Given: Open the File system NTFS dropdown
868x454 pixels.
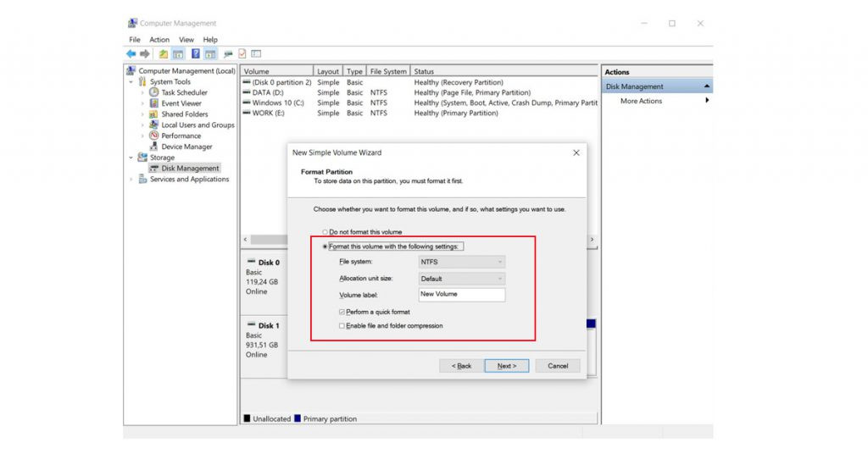Looking at the screenshot, I should coord(462,263).
